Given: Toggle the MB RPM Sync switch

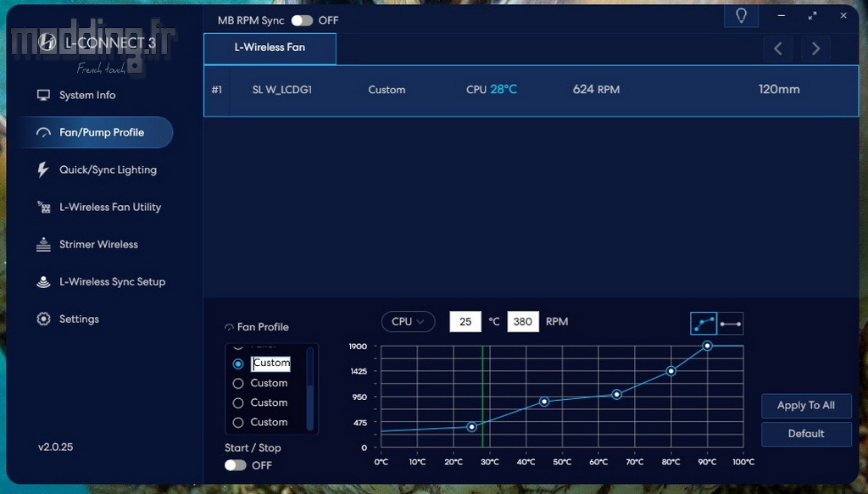Looking at the screenshot, I should [x=302, y=20].
